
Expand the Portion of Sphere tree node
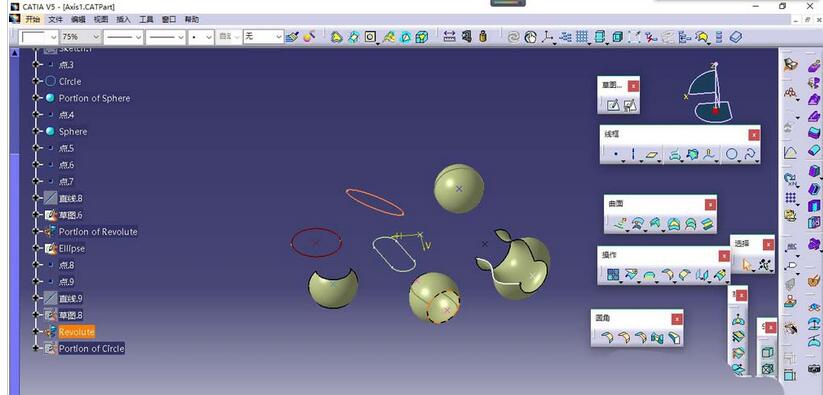(36, 98)
